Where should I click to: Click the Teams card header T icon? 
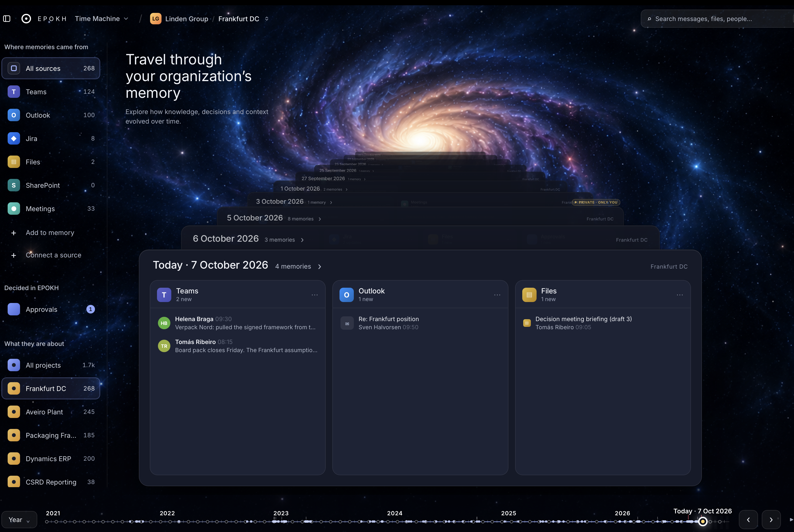coord(164,295)
